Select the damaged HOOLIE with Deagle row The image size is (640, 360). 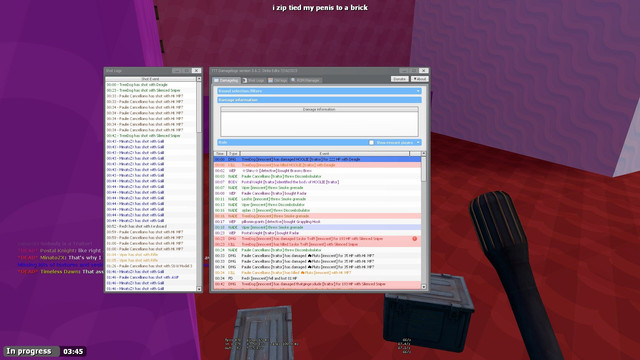pos(318,160)
